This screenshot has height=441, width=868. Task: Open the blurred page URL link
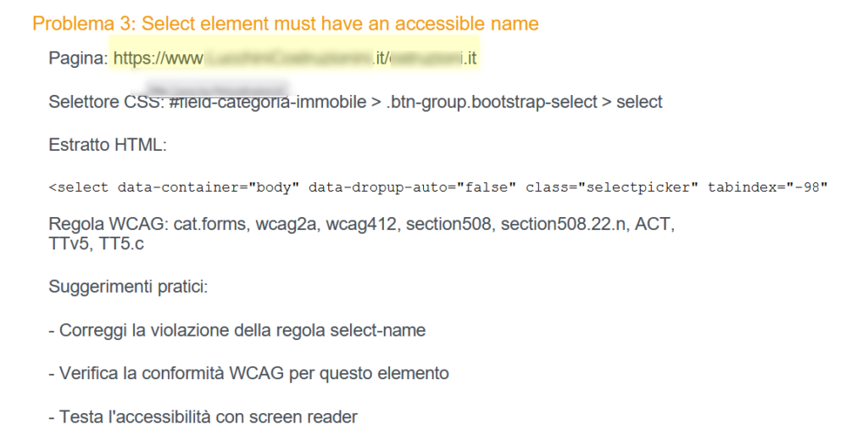(295, 59)
